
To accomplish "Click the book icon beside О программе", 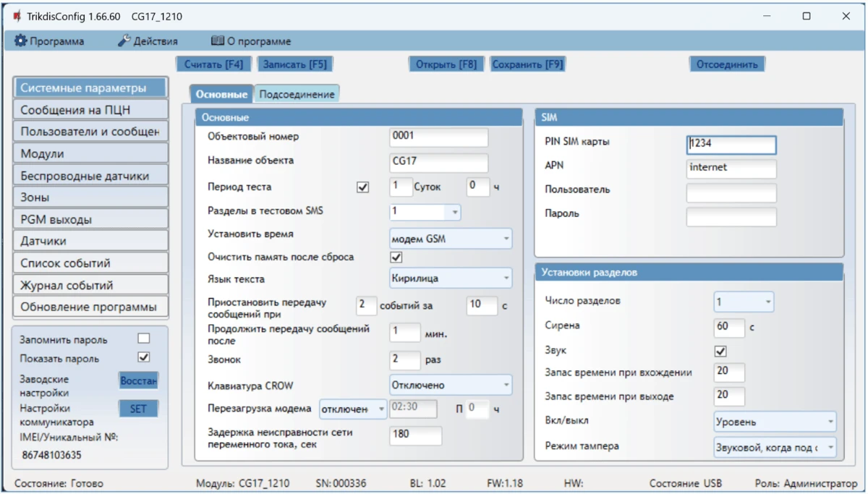I will (217, 41).
